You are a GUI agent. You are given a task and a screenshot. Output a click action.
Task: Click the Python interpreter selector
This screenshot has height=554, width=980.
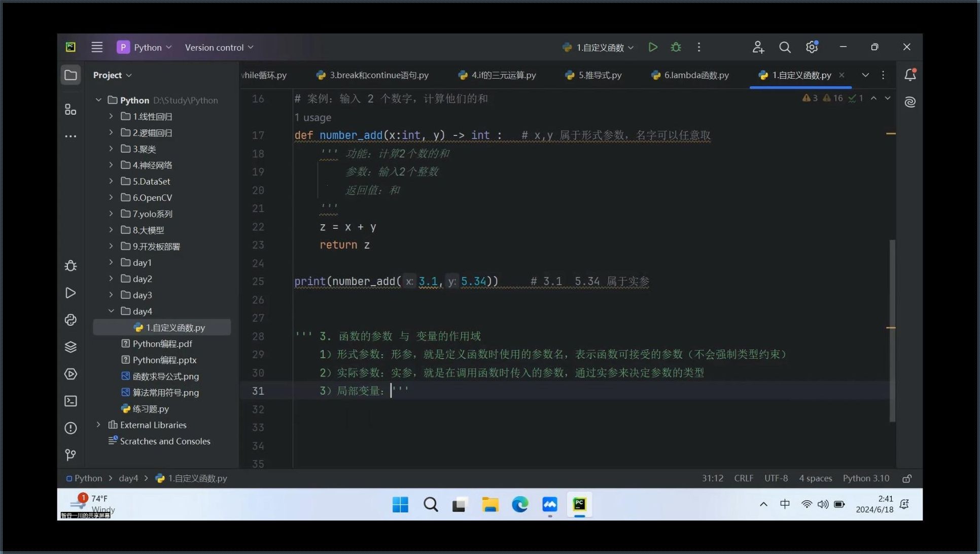point(867,478)
